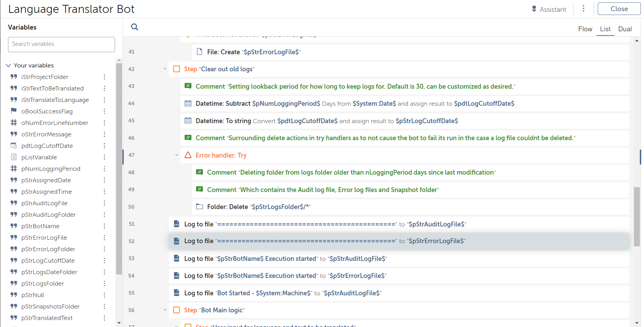The width and height of the screenshot is (644, 327).
Task: Collapse the 'Clear out old logs' step
Action: pyautogui.click(x=165, y=69)
